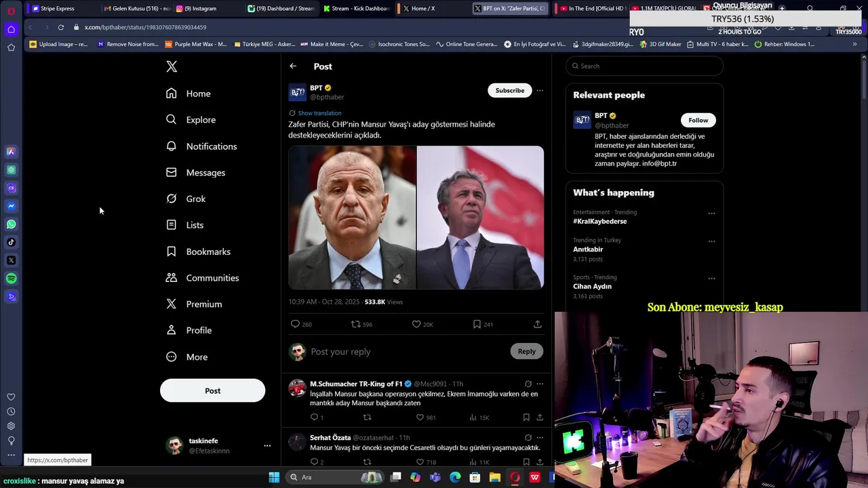The image size is (868, 488).
Task: Expand the More menu in the sidebar
Action: pos(186,357)
